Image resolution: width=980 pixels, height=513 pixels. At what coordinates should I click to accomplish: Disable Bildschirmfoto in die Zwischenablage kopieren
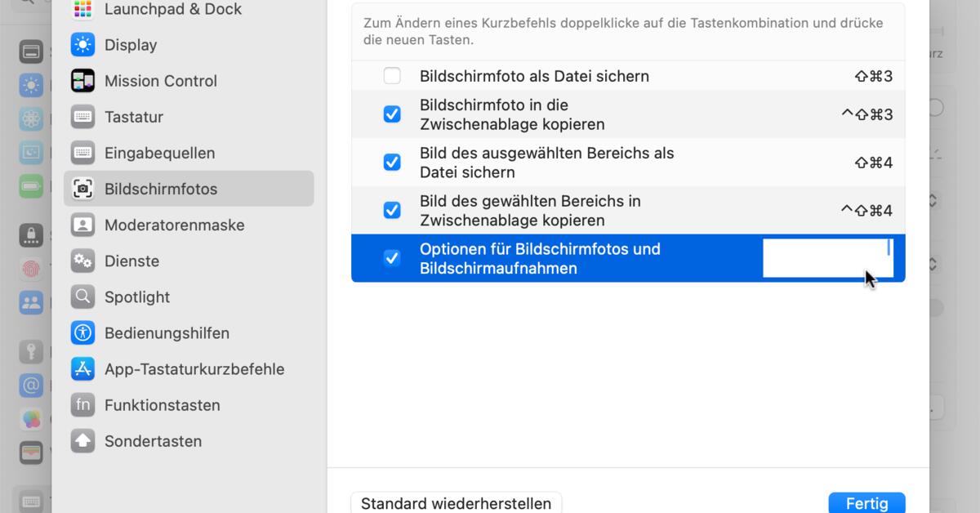(x=391, y=114)
